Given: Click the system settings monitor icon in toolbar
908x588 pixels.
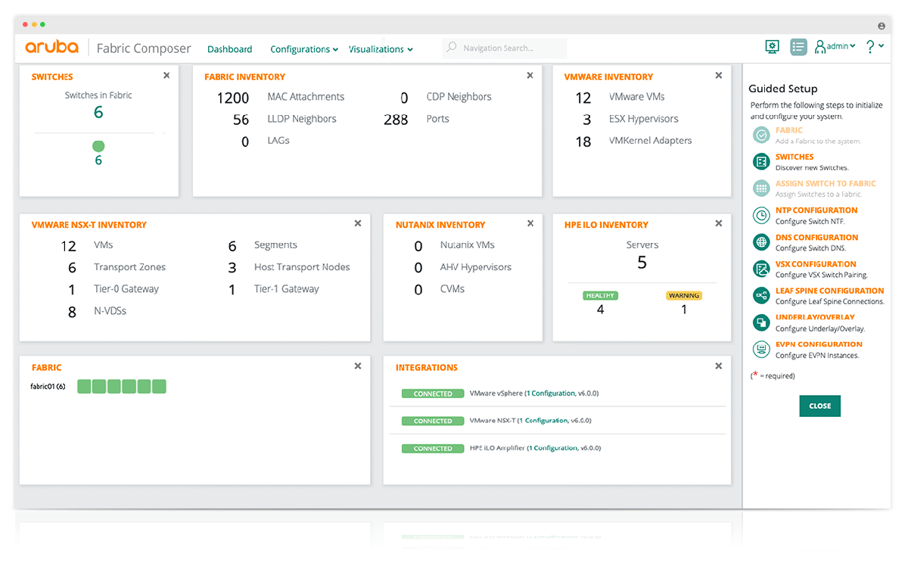Looking at the screenshot, I should tap(772, 46).
